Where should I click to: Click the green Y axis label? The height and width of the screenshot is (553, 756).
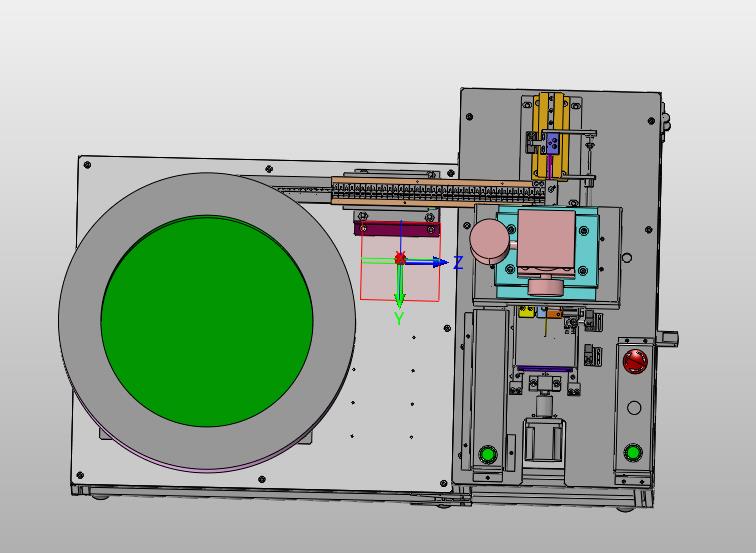click(399, 319)
